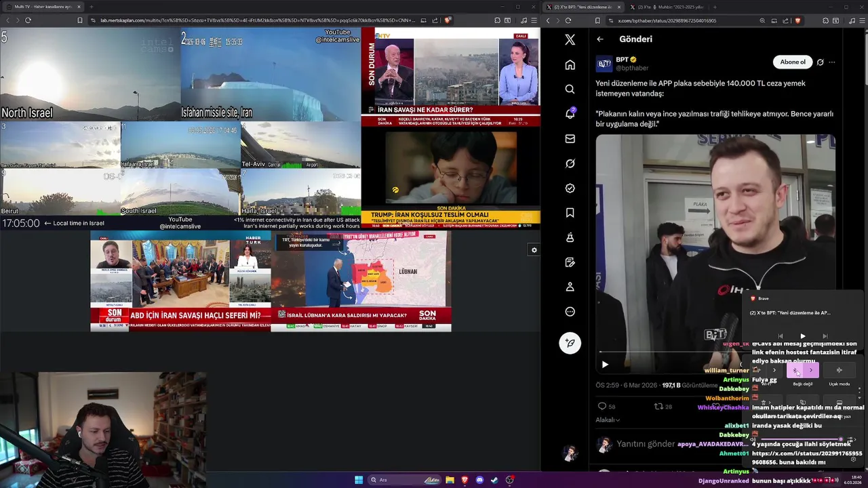Toggle Bluetooth Bağlı değil quick setting
Viewport: 868px width, 488px height.
click(x=795, y=370)
